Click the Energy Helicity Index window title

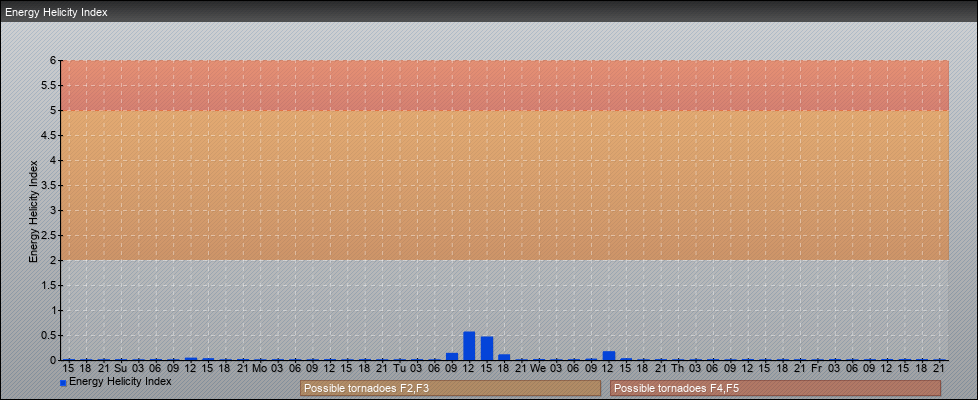56,12
